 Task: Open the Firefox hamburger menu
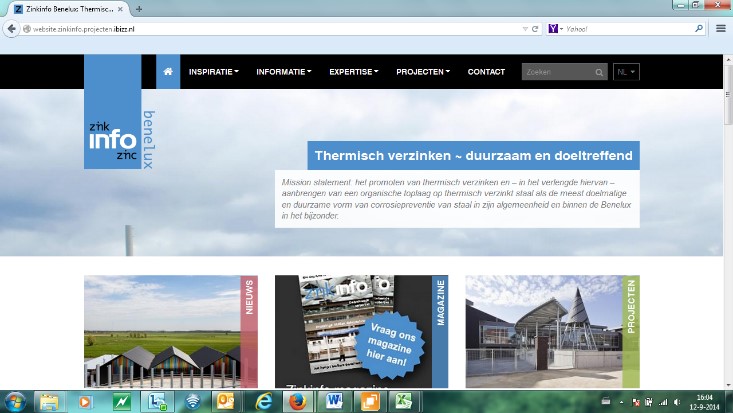721,29
